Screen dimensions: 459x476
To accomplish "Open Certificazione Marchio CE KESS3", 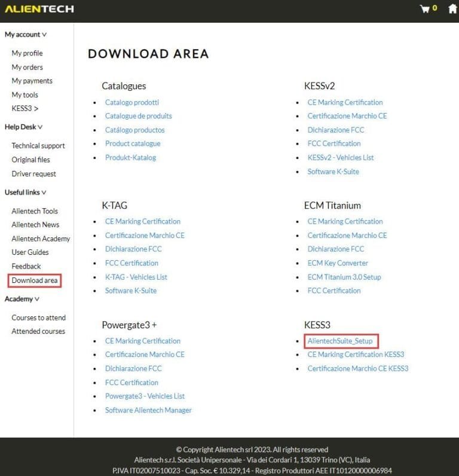I will coord(357,368).
